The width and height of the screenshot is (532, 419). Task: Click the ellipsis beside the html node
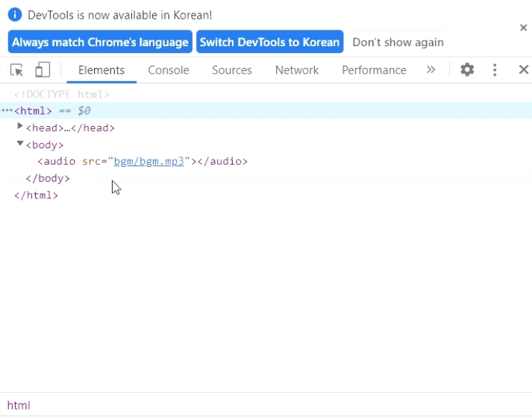(x=7, y=110)
